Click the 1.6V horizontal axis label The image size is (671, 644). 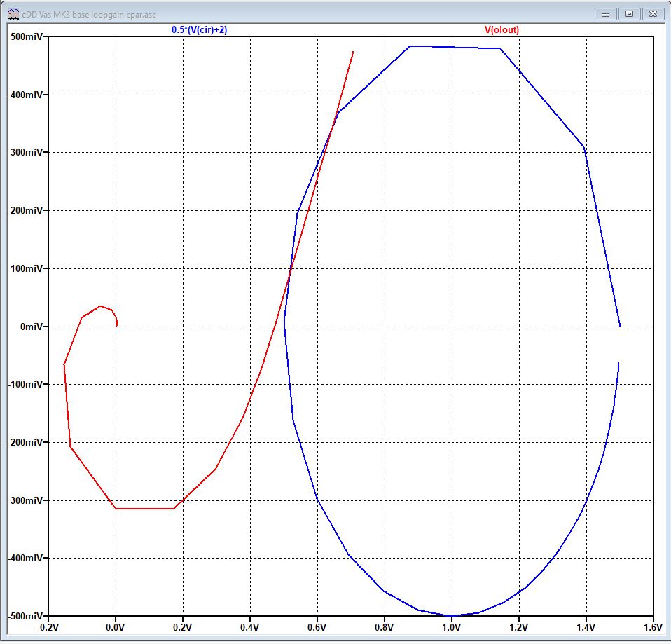tap(653, 628)
